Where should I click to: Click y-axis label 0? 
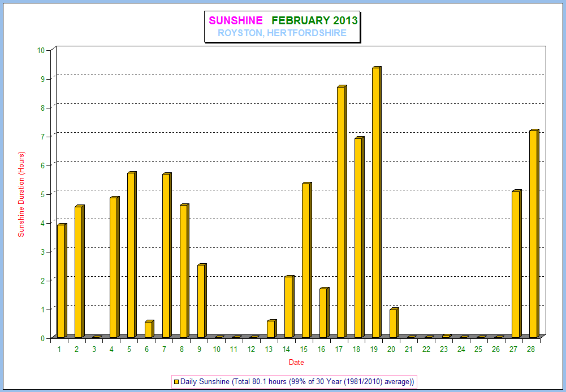[43, 338]
